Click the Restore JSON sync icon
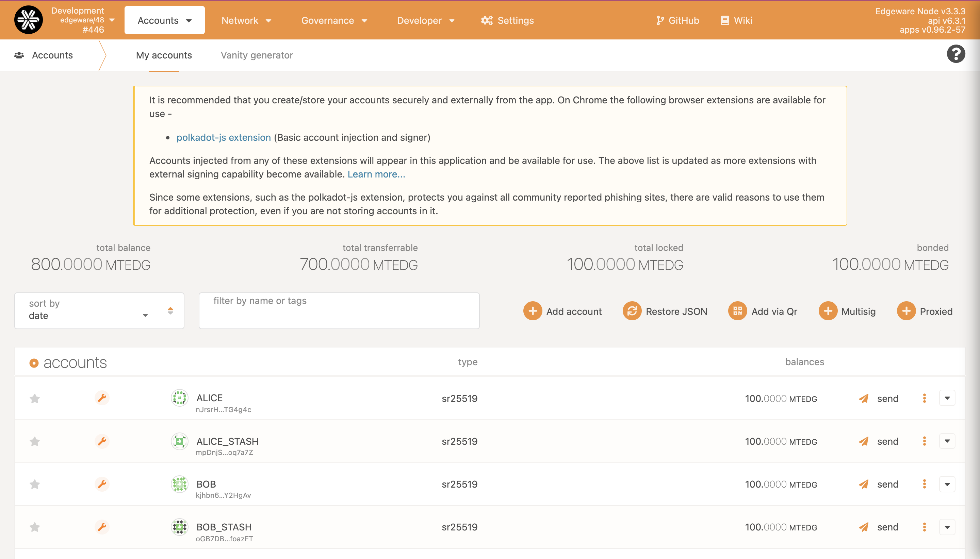 point(632,311)
